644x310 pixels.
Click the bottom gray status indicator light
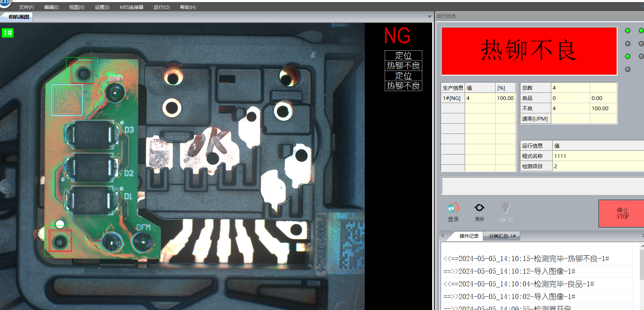pos(628,70)
